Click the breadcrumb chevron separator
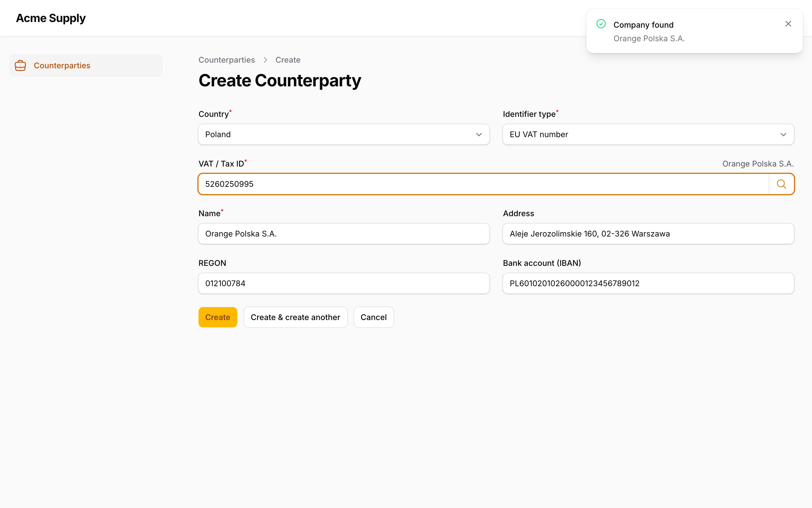This screenshot has height=508, width=812. pos(265,60)
